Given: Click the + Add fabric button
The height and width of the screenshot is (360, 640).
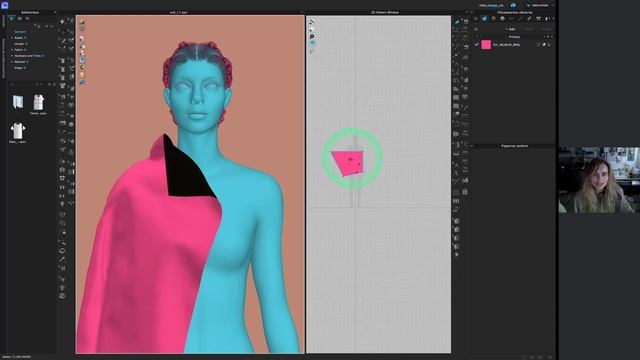Looking at the screenshot, I should (510, 29).
